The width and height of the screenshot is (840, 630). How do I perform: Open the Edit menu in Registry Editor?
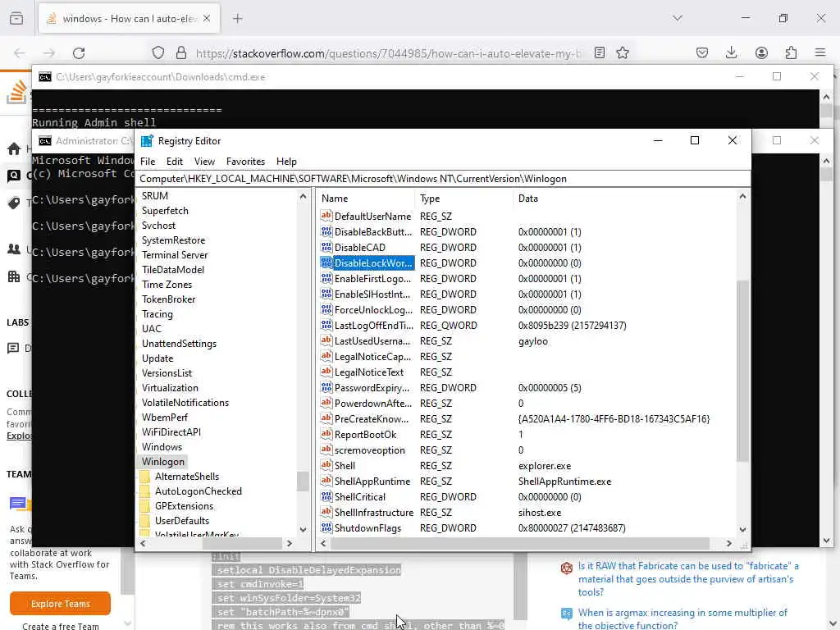pos(174,162)
